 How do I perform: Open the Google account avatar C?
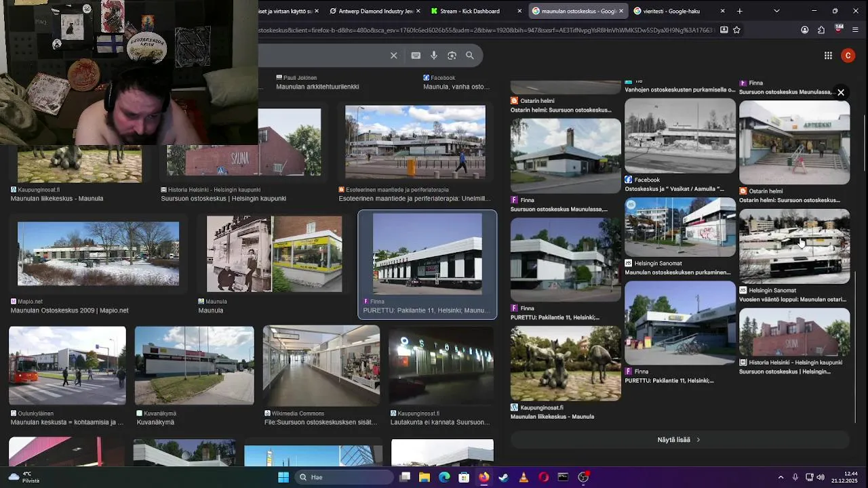click(848, 56)
